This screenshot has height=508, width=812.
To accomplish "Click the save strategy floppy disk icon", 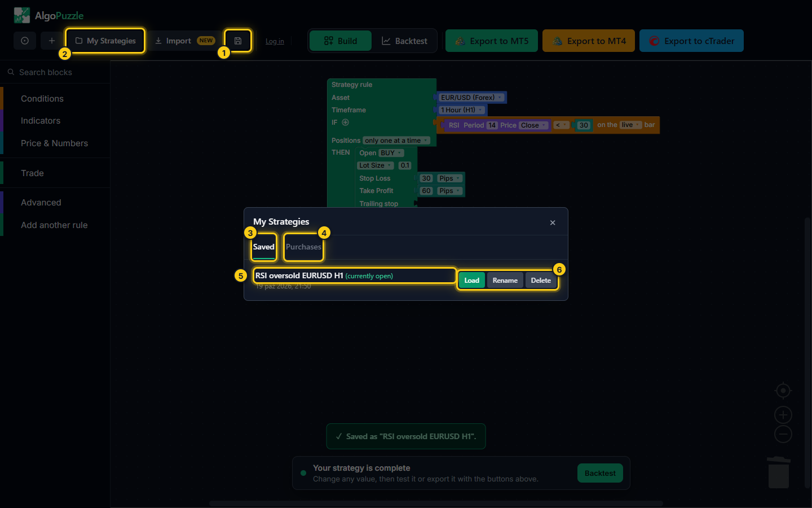I will [238, 41].
